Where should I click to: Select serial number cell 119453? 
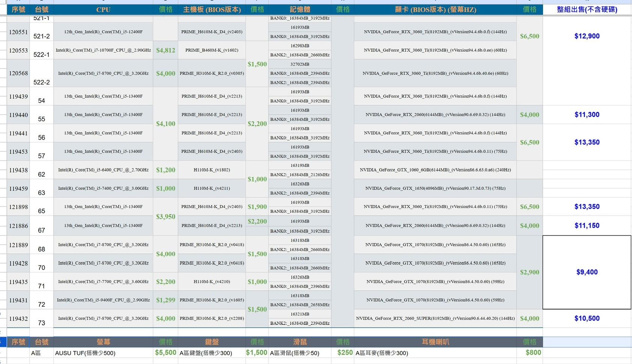coord(18,151)
